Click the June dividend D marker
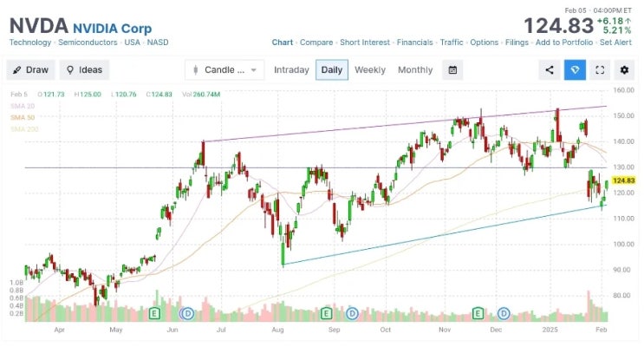 coord(187,312)
